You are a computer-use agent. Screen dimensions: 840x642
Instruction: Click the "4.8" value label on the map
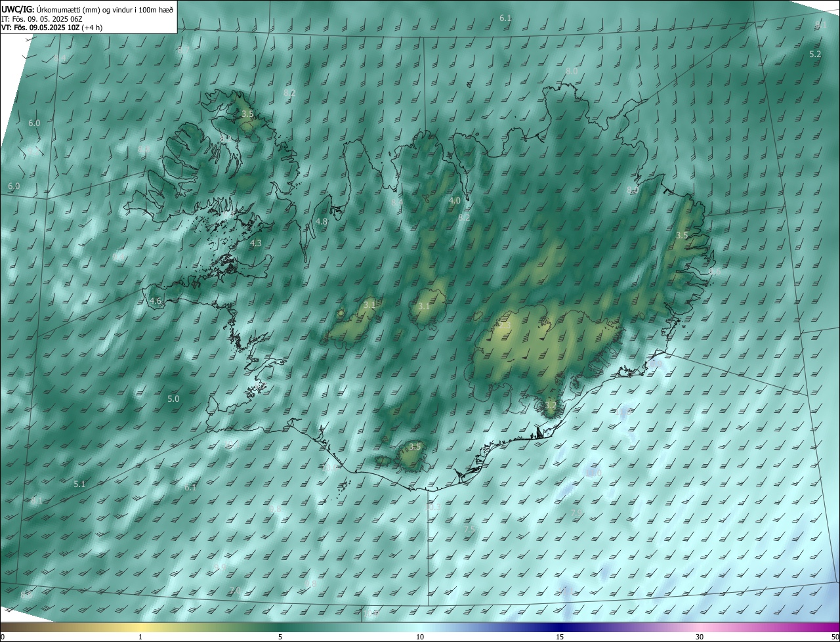click(x=322, y=222)
